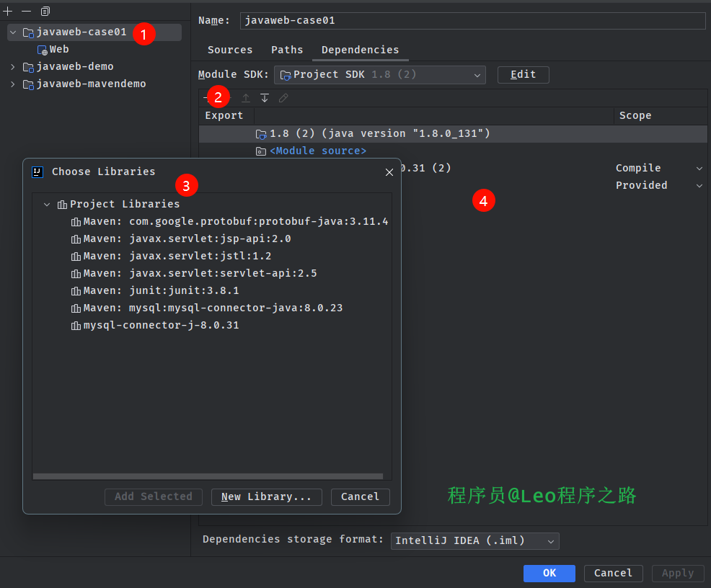Switch to the Sources tab

pos(230,50)
